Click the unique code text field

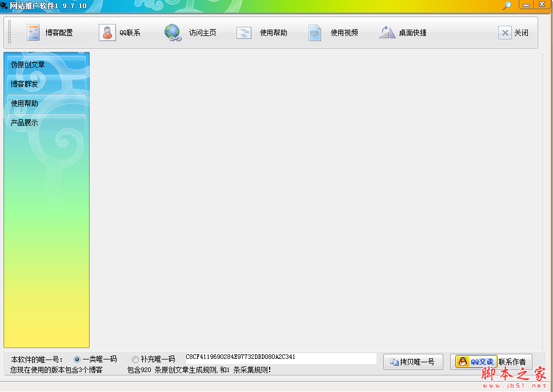280,358
